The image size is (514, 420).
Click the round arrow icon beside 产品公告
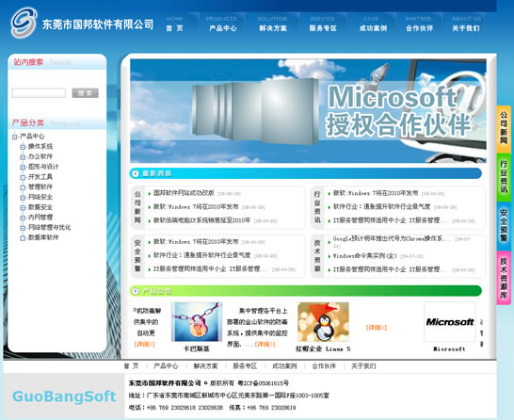click(x=135, y=290)
